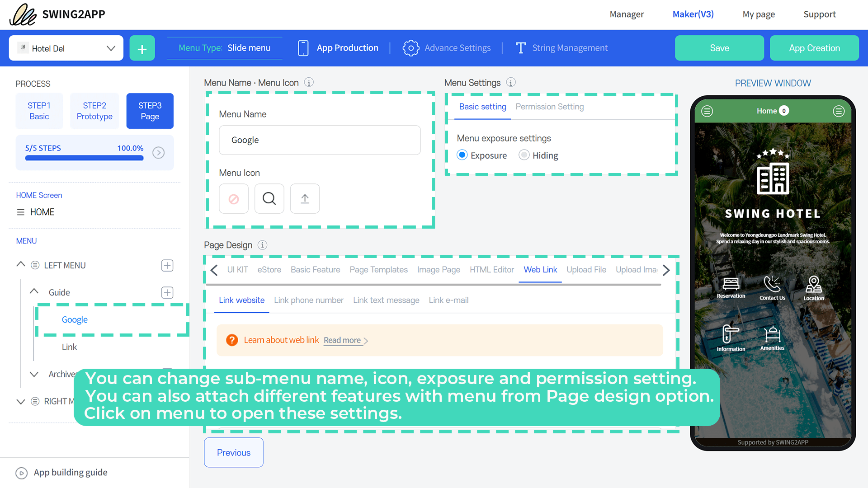Clear the menu icon with the prohibit button
868x488 pixels.
pyautogui.click(x=233, y=198)
